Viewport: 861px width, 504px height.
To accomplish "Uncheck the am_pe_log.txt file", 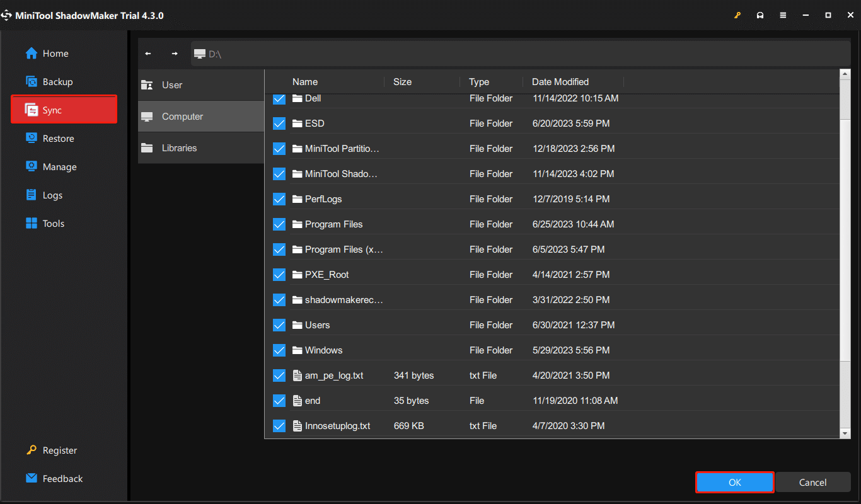I will 279,375.
